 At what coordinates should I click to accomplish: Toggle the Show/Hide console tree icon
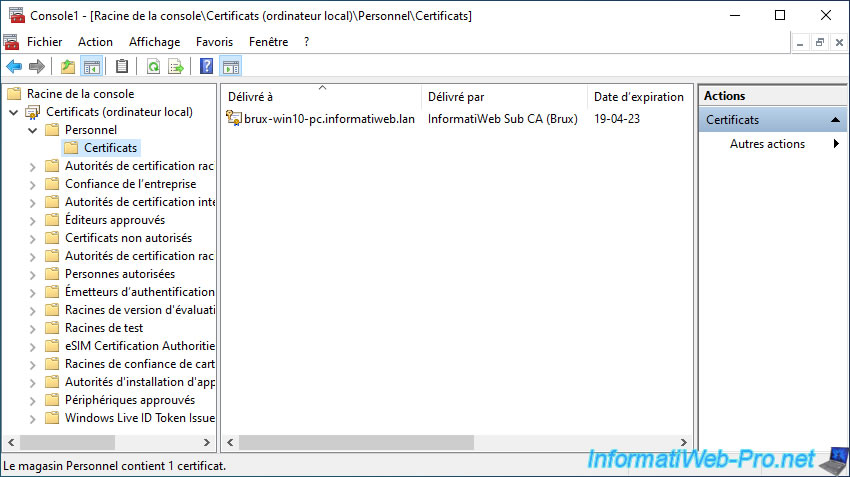(x=92, y=67)
